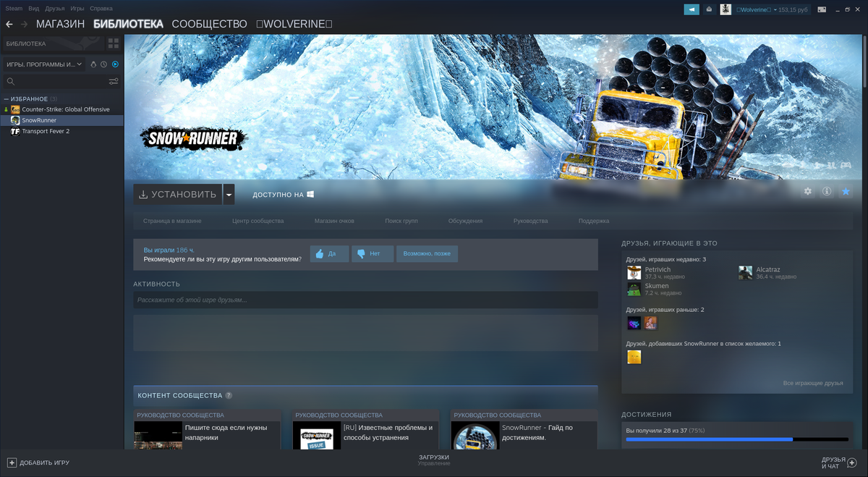Viewport: 868px width, 477px height.
Task: Open Поддержка link
Action: (594, 221)
